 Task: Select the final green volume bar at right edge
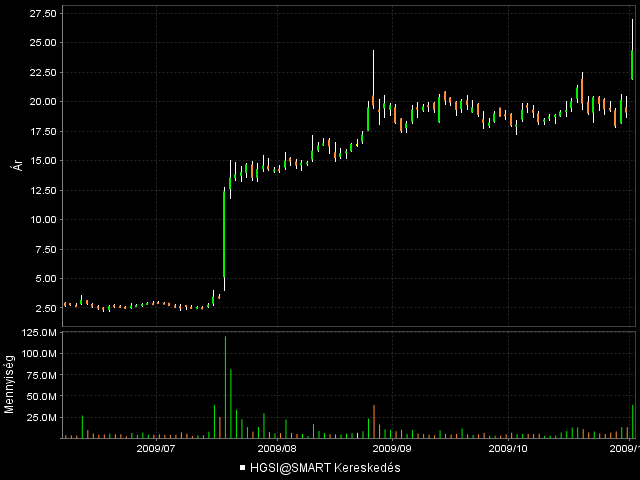click(x=633, y=421)
